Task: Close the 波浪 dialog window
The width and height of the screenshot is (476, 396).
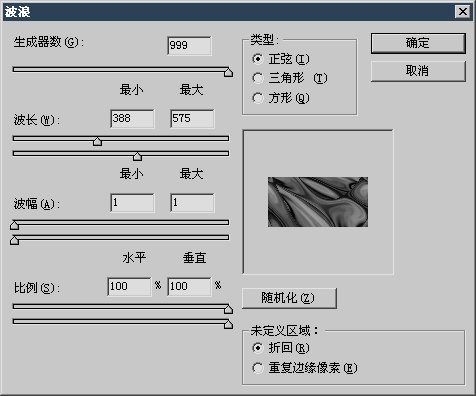Action: [463, 12]
